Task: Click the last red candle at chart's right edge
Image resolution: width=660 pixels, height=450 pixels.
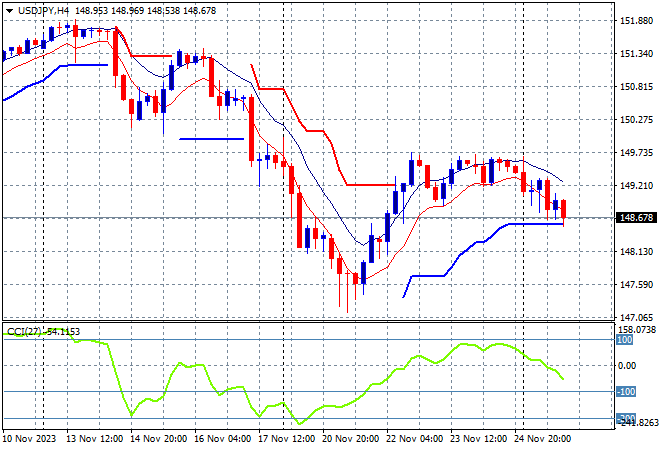Action: point(564,209)
